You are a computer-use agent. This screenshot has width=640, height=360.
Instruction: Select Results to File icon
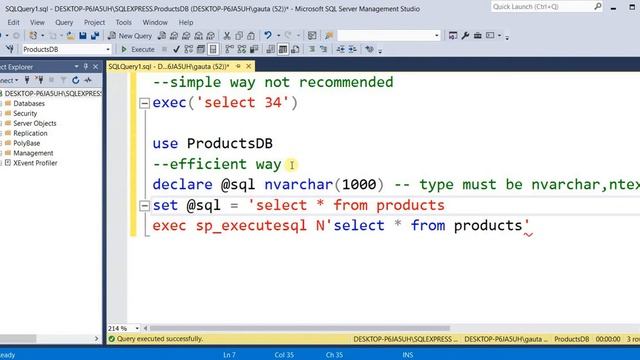coord(295,49)
